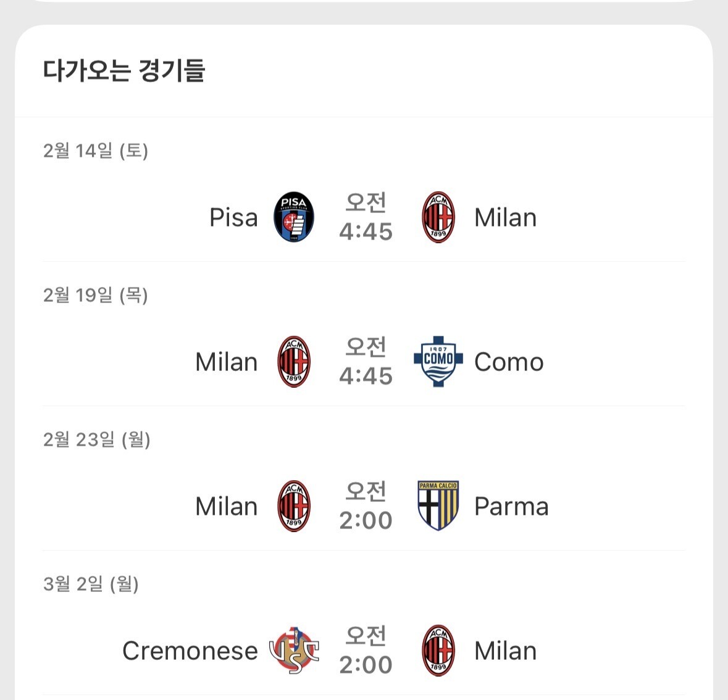The image size is (728, 700).
Task: Open the Pisa team name
Action: pyautogui.click(x=233, y=217)
